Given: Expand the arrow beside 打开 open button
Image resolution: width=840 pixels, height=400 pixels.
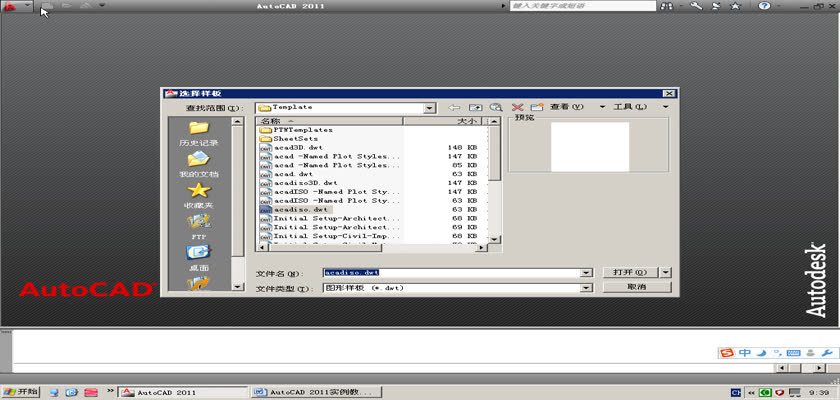Looking at the screenshot, I should (x=666, y=273).
